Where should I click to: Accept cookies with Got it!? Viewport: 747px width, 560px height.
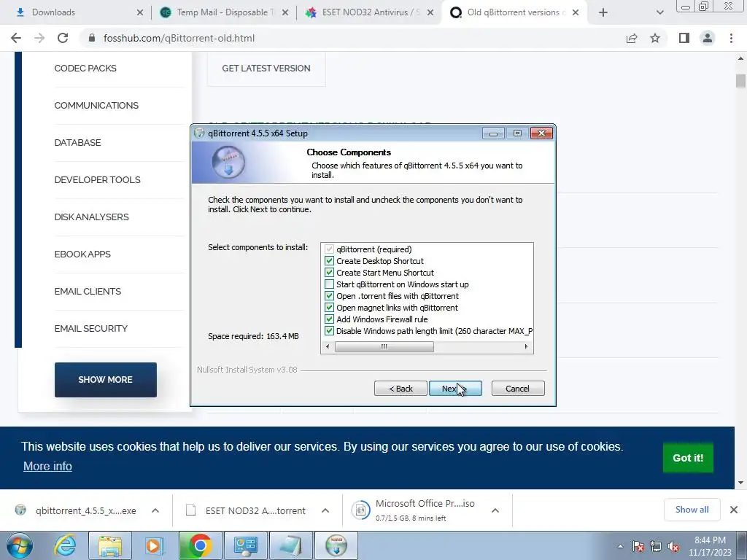click(x=688, y=458)
